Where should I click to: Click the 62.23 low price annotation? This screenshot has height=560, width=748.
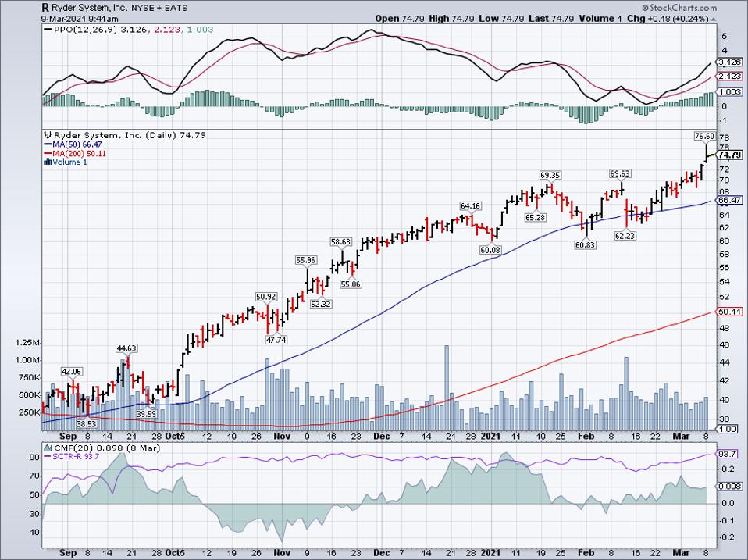pos(625,236)
